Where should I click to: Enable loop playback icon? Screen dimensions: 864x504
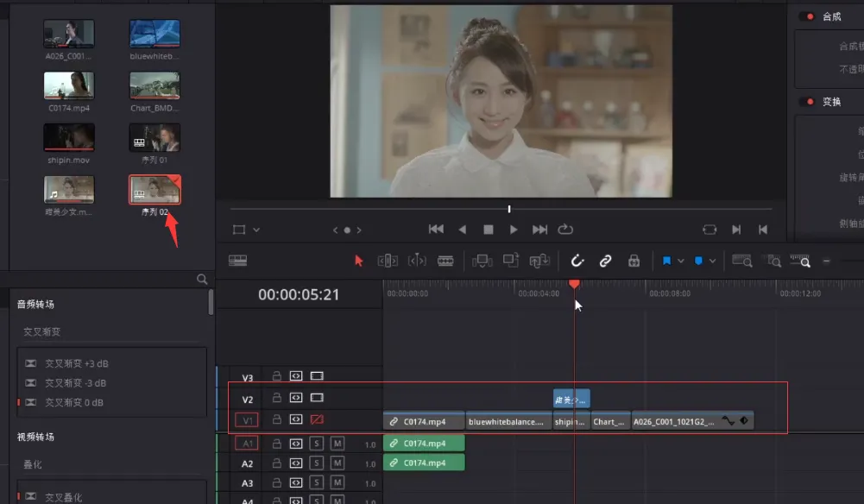pyautogui.click(x=566, y=230)
